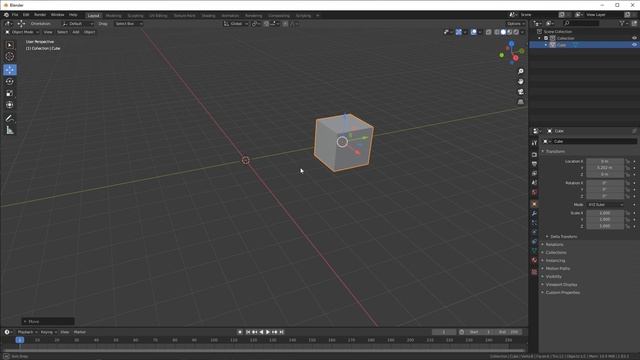Switch to the Sculpting workspace tab
The height and width of the screenshot is (360, 640).
(136, 16)
